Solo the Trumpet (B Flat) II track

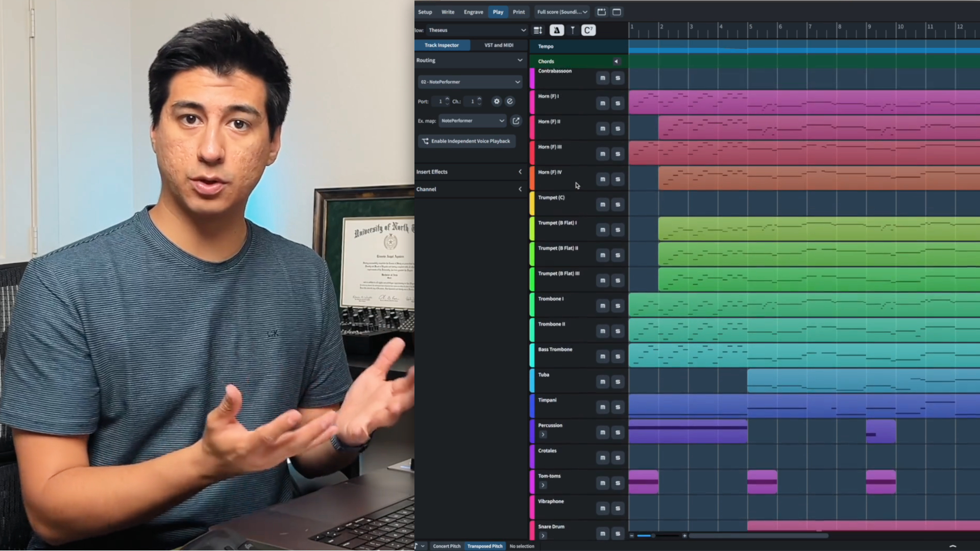[x=618, y=255]
